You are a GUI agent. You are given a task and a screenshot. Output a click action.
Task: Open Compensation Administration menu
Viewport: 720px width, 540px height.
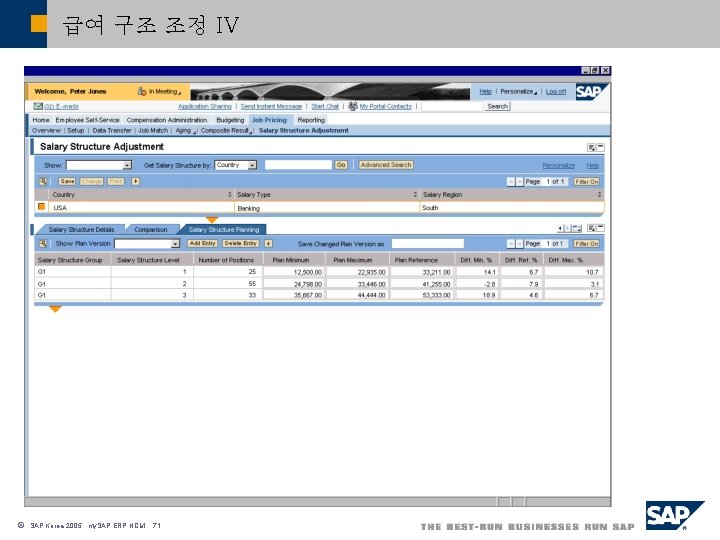pyautogui.click(x=167, y=120)
